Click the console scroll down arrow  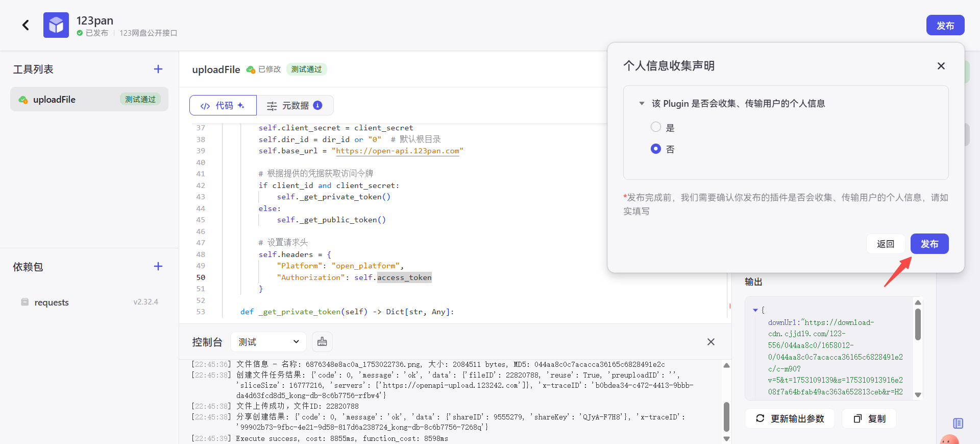pos(726,439)
